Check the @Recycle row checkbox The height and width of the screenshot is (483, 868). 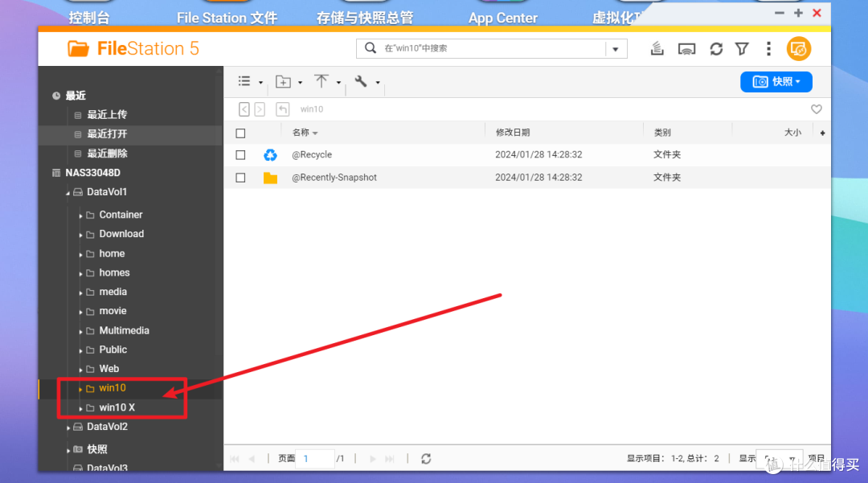[x=240, y=155]
